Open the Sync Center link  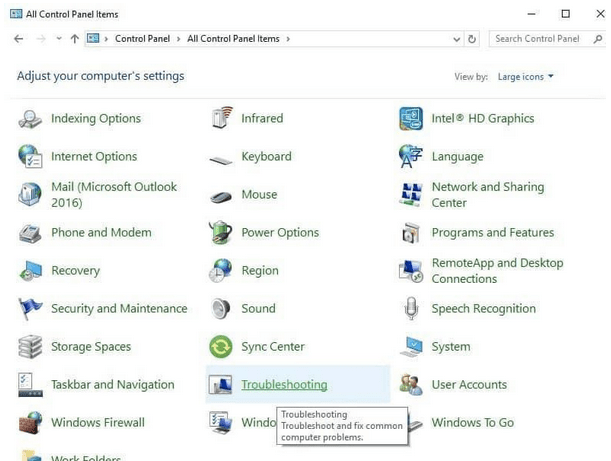pyautogui.click(x=273, y=346)
